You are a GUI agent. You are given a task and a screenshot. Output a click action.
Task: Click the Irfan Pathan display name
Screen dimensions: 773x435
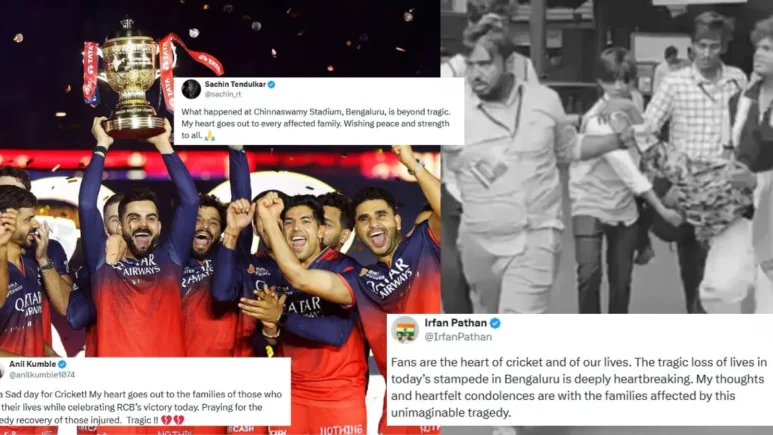[x=456, y=323]
